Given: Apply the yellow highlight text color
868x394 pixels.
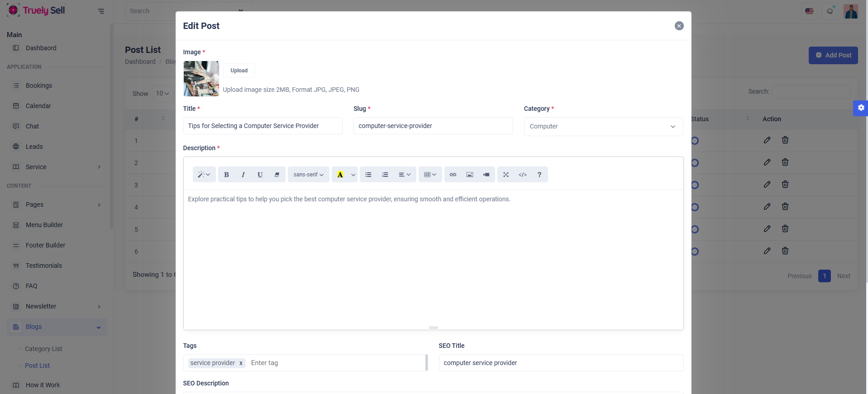Looking at the screenshot, I should coord(340,175).
